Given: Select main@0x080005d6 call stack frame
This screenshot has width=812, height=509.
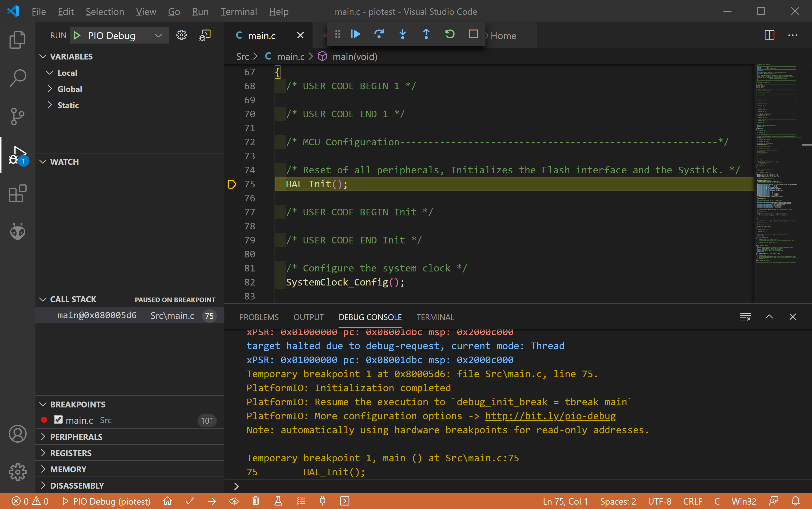Looking at the screenshot, I should (x=130, y=315).
